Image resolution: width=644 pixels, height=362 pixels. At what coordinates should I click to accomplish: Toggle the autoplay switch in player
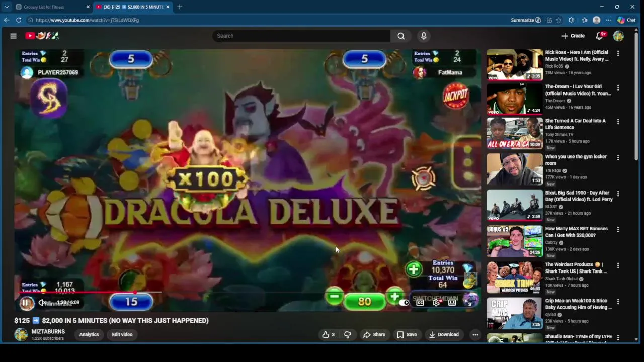pyautogui.click(x=404, y=303)
